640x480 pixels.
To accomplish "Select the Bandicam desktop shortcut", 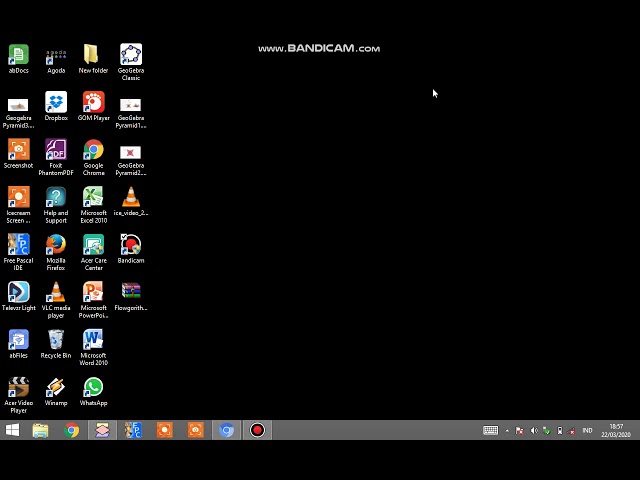I will coord(131,249).
